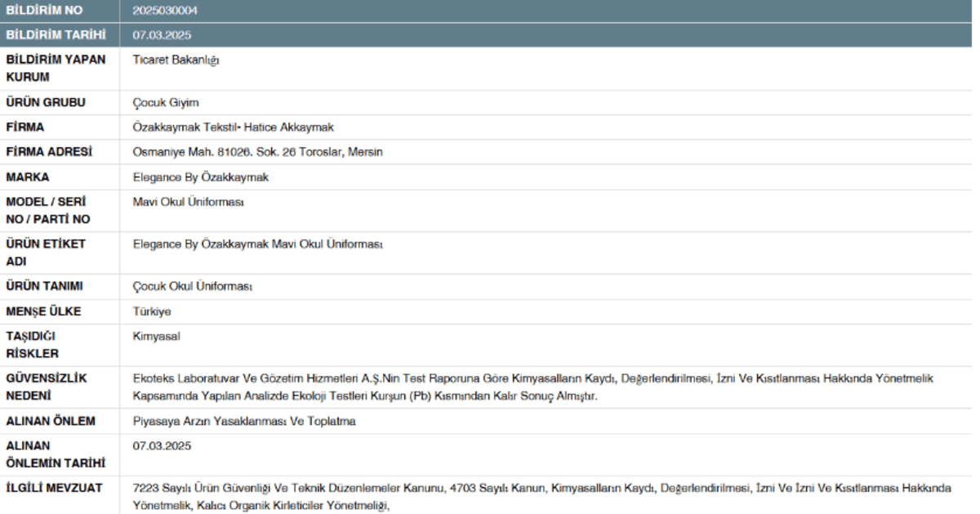Select the Türkiye value

[152, 311]
